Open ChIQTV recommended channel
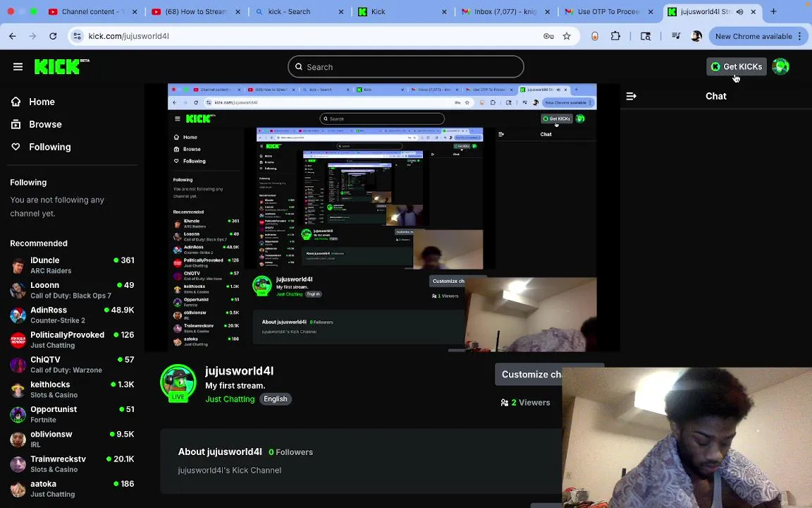Image resolution: width=812 pixels, height=508 pixels. pos(72,364)
